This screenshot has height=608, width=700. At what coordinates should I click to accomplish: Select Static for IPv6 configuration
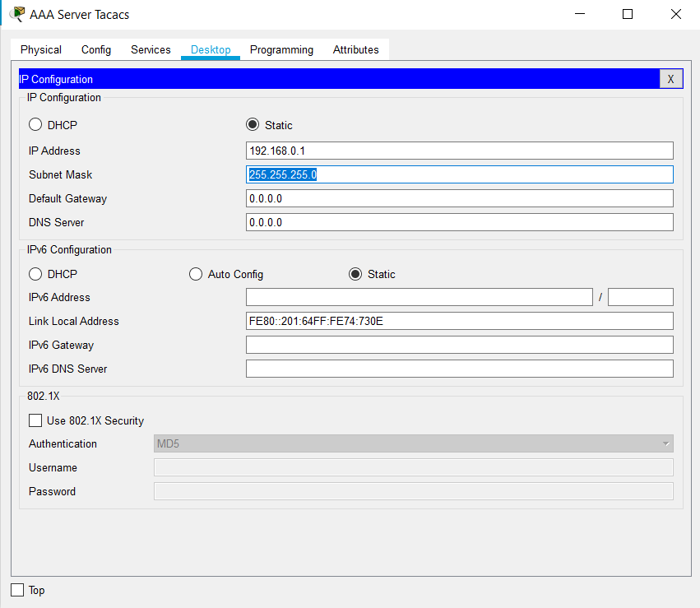point(355,274)
